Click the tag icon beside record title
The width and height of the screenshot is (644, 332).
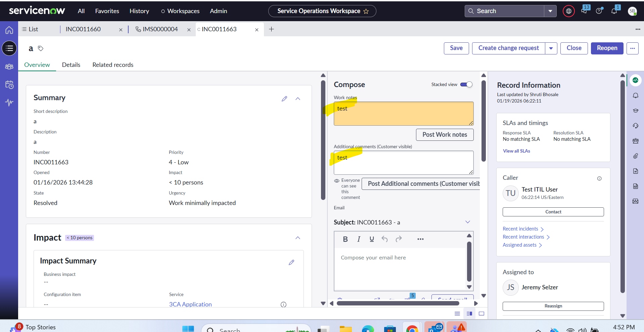point(41,49)
